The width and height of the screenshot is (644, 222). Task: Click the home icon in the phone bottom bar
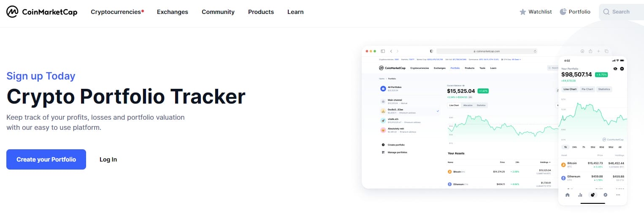(568, 195)
